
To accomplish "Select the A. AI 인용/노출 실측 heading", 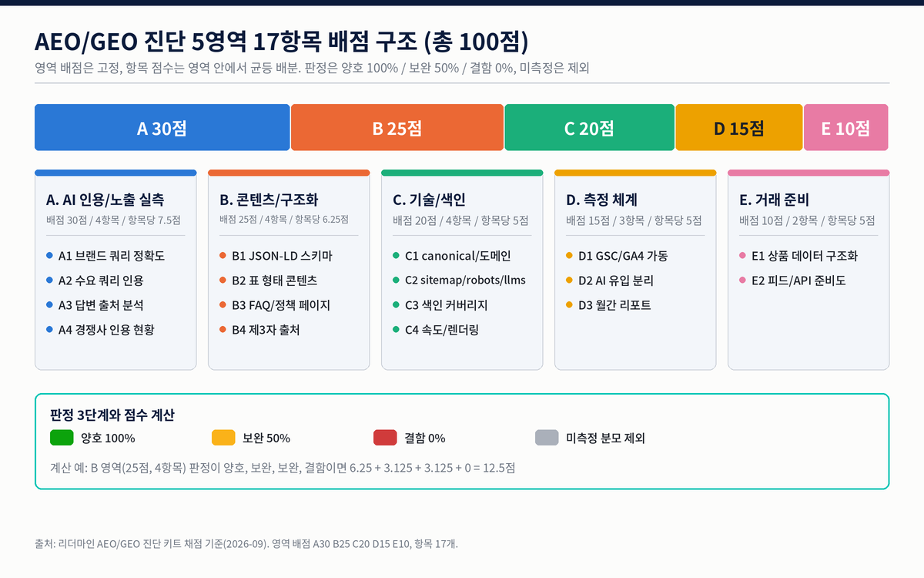I will coord(105,200).
